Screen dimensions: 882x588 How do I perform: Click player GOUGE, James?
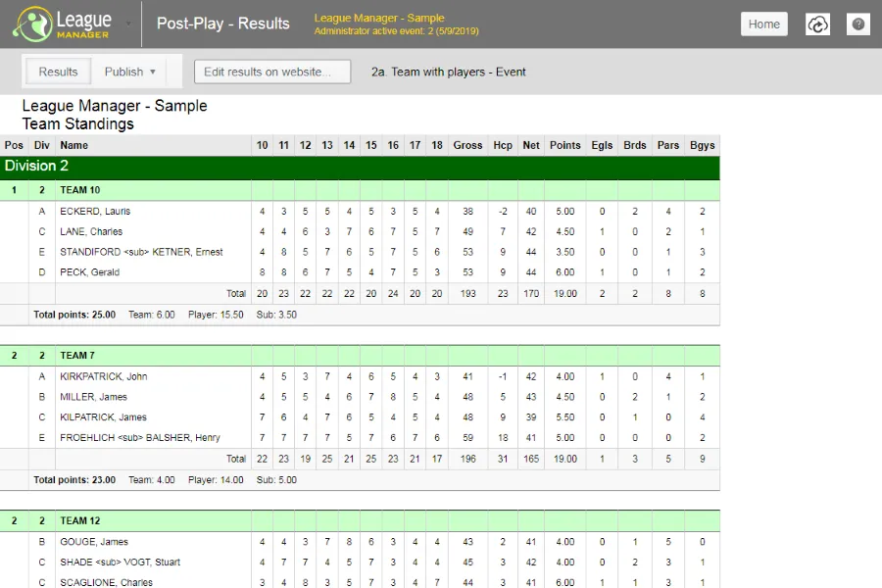[95, 542]
